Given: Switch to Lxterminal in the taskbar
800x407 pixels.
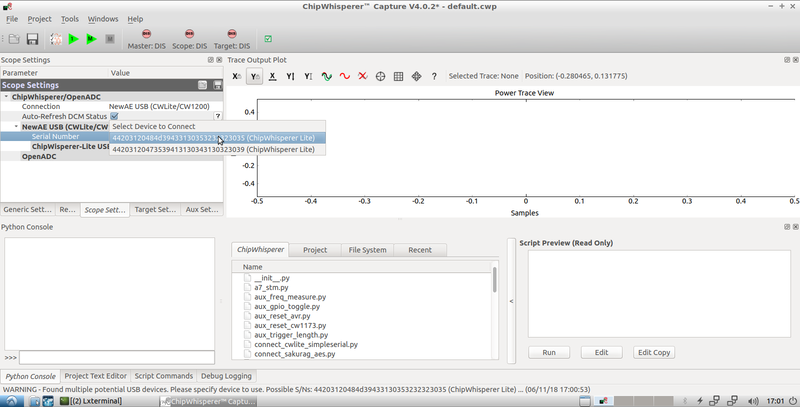Looking at the screenshot, I should click(92, 401).
